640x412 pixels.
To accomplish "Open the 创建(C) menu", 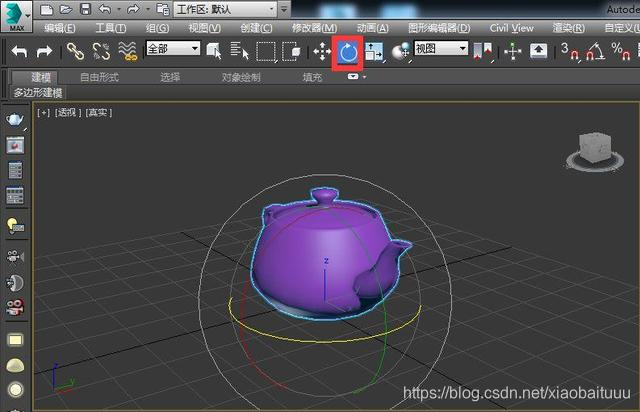I will [256, 28].
